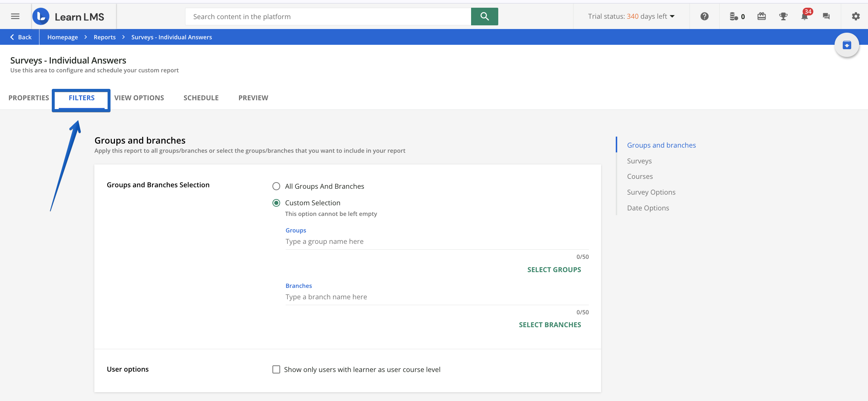Switch to the Preview tab
The image size is (868, 401).
pos(253,98)
